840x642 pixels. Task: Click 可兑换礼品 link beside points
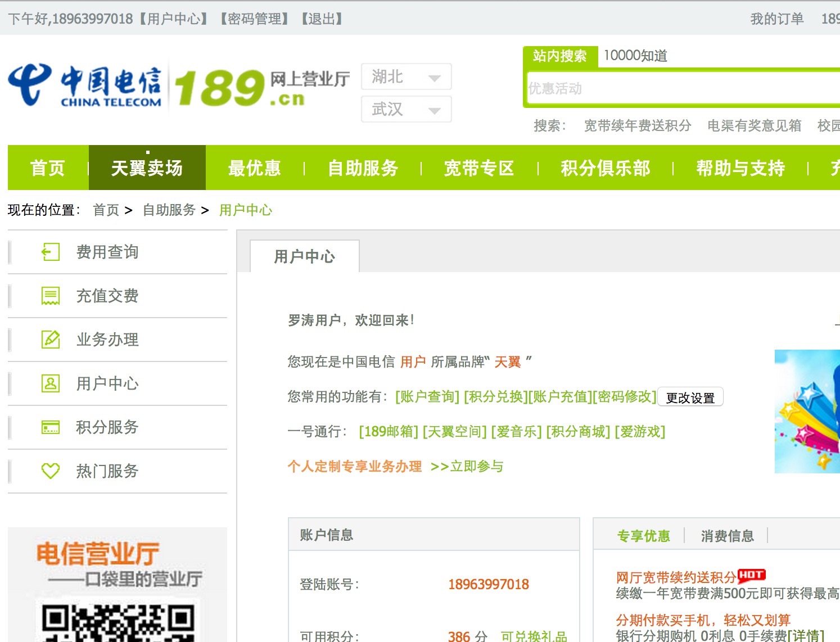(x=534, y=636)
